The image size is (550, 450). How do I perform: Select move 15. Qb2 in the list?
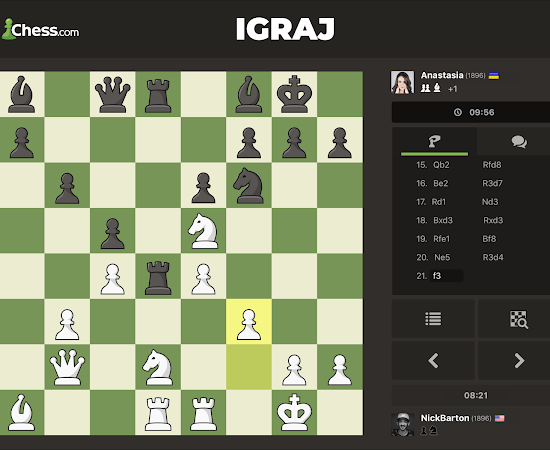(x=441, y=165)
